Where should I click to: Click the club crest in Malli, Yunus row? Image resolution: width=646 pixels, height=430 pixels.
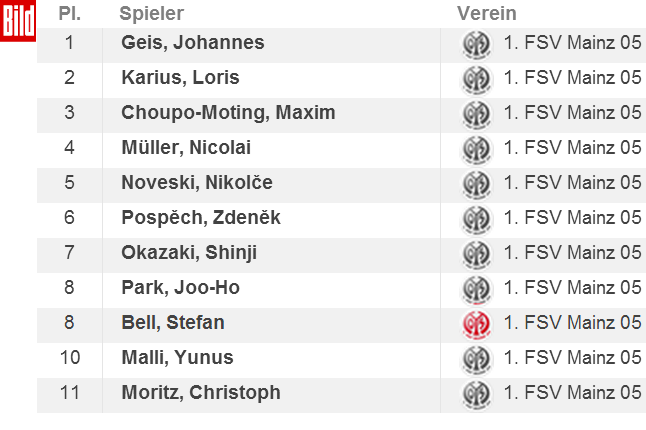coord(476,360)
